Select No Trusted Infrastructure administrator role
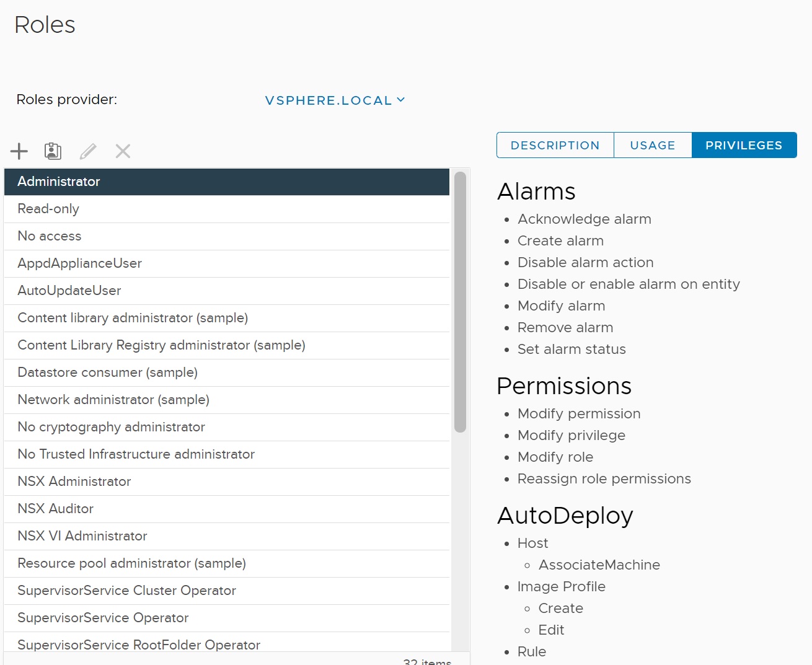 227,454
